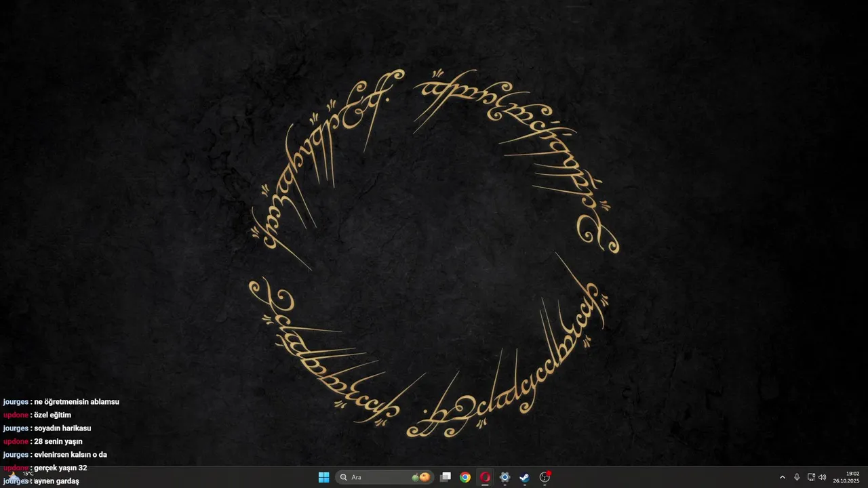Click chat message 'gerçek yaşın 32'
Screen dimensions: 868x488
[60, 468]
